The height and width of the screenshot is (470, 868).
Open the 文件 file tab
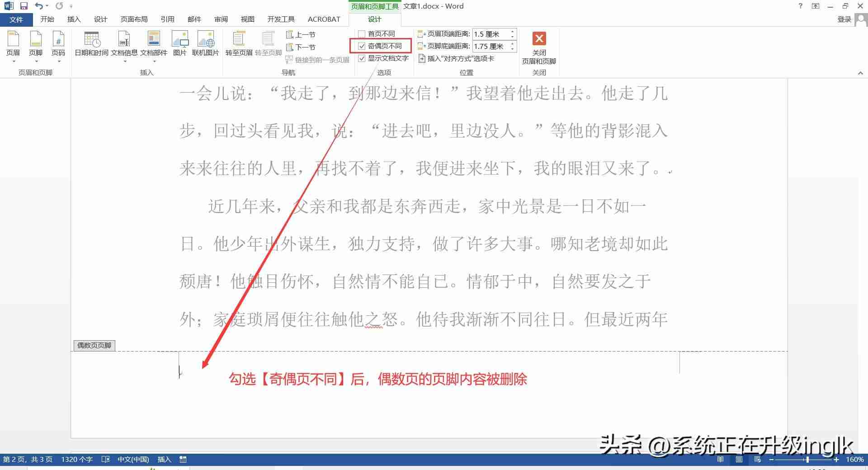16,19
